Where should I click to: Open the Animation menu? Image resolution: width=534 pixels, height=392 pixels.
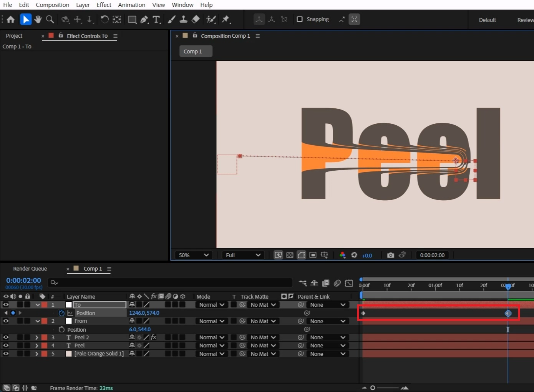[x=131, y=5]
